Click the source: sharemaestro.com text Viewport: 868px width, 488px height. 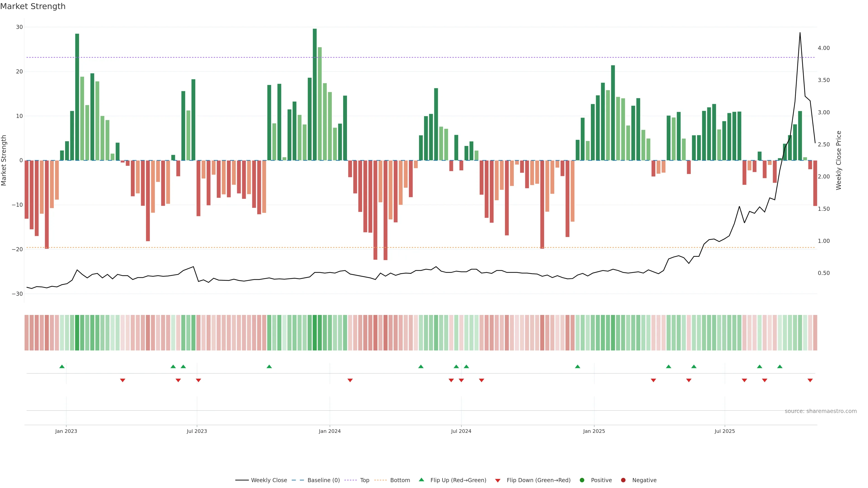pyautogui.click(x=821, y=411)
